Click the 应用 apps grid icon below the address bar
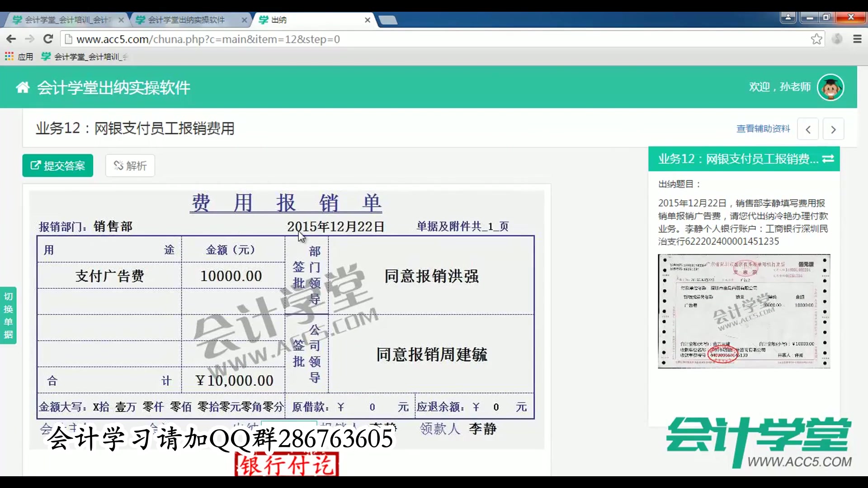Screen dimensions: 868x488 (x=9, y=56)
